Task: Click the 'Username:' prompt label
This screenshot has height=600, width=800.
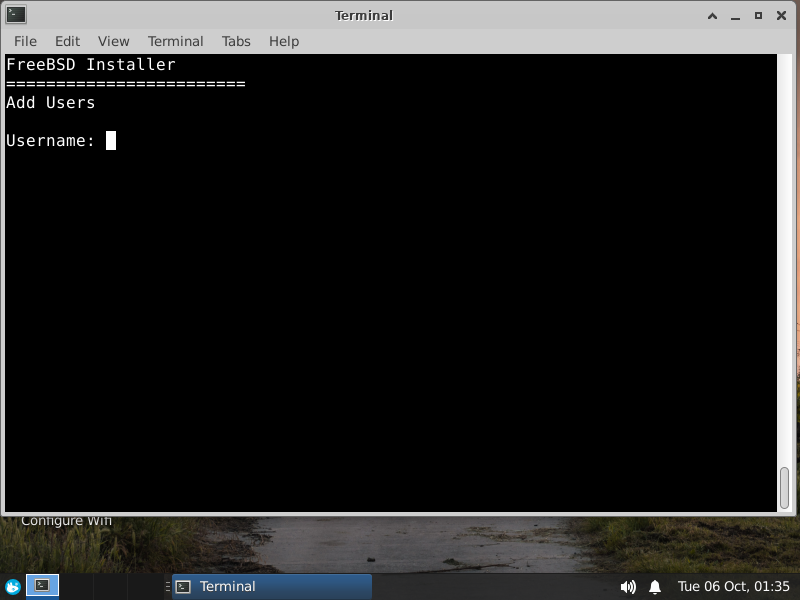Action: [51, 141]
